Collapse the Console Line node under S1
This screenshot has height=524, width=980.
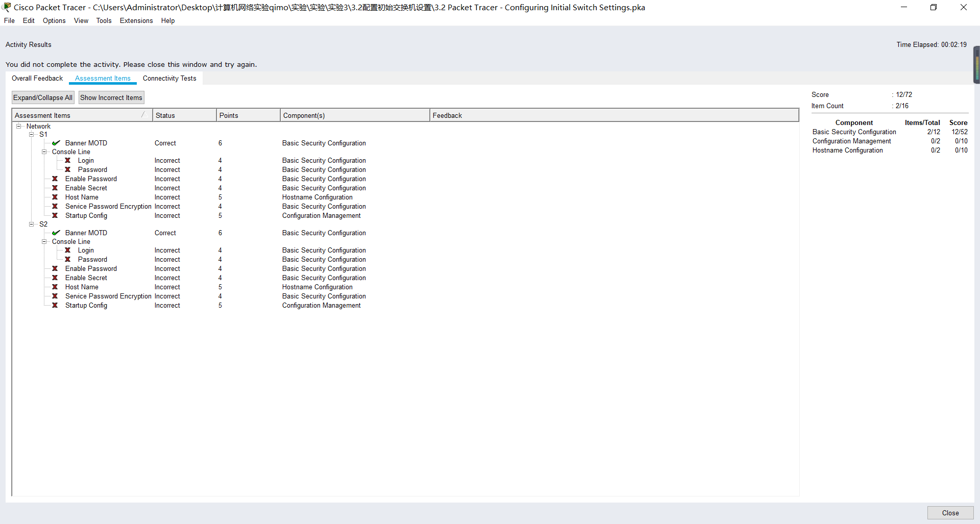pyautogui.click(x=44, y=152)
